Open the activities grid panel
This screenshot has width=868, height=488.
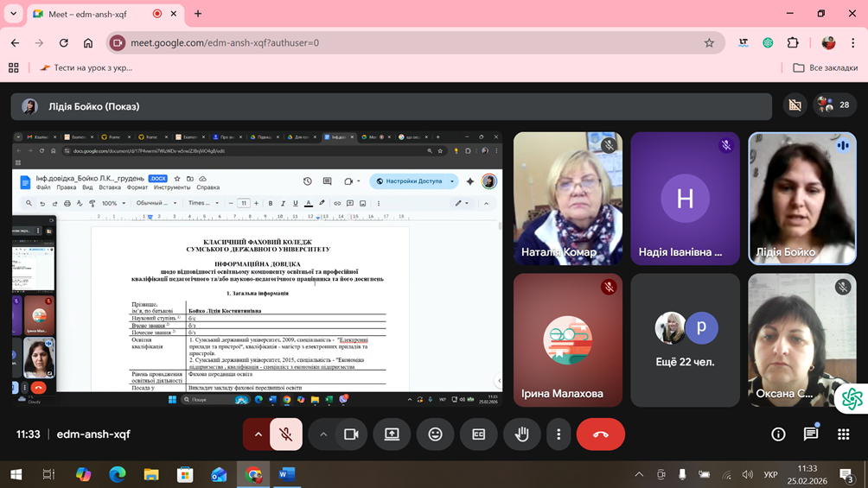click(x=843, y=434)
